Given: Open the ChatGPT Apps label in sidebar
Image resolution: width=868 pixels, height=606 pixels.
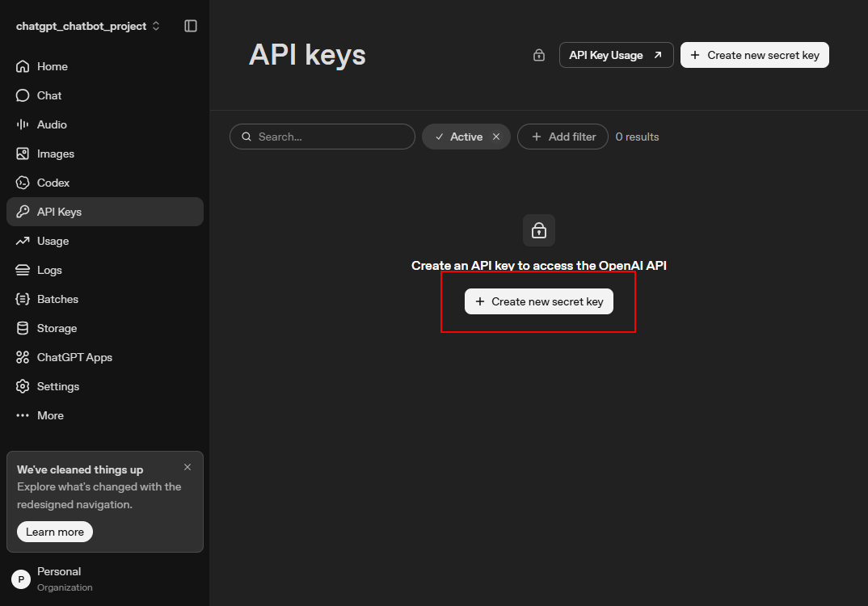Looking at the screenshot, I should pos(74,357).
